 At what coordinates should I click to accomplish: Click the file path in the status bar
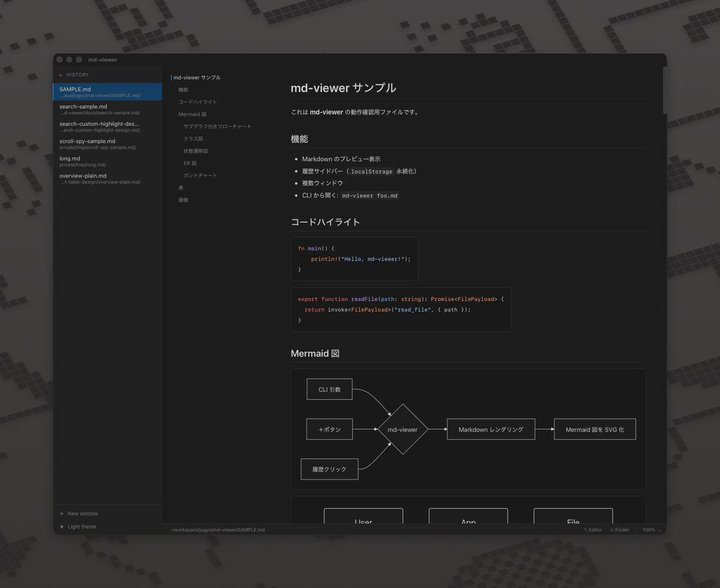pos(217,530)
